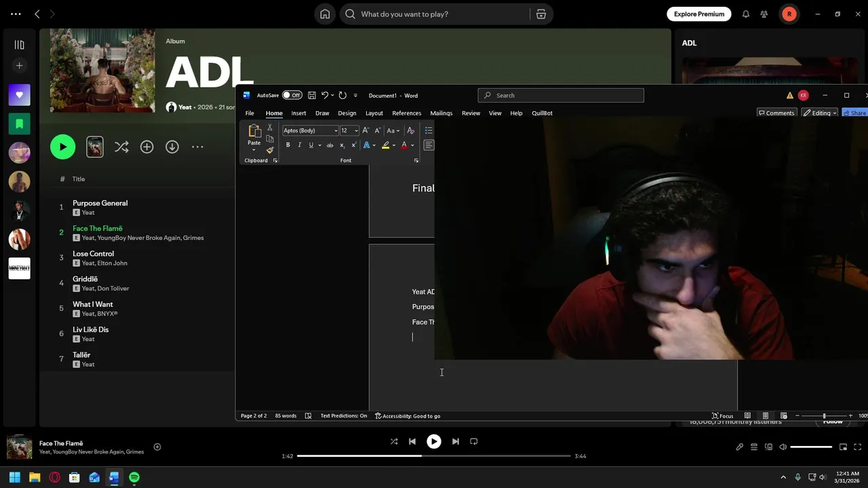
Task: Open the green bookmark Your Episodes tile
Action: tap(19, 124)
